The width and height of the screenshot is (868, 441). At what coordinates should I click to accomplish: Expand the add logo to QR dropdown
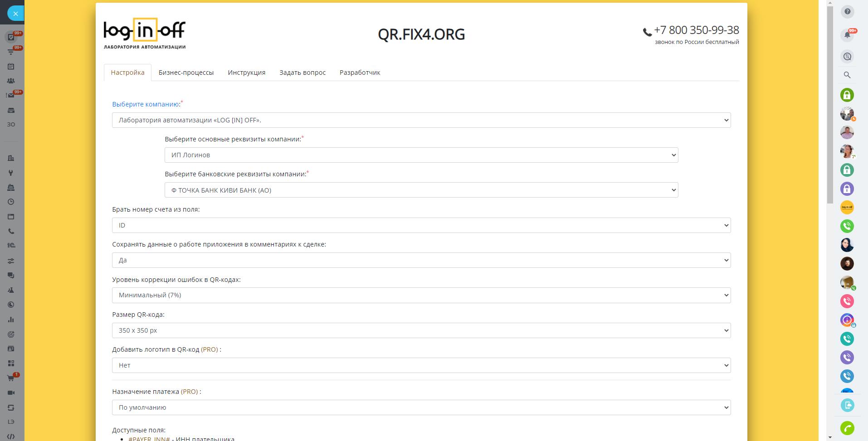pos(421,365)
